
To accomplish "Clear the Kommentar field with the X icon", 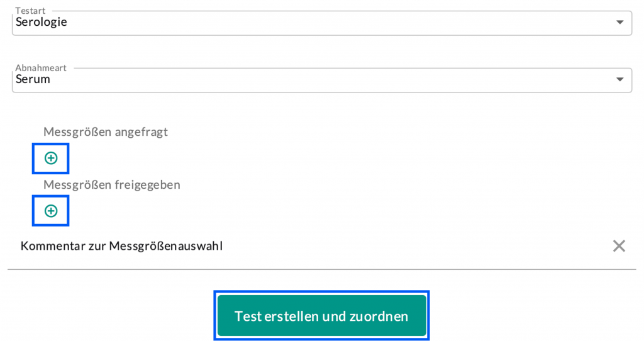I will point(619,246).
